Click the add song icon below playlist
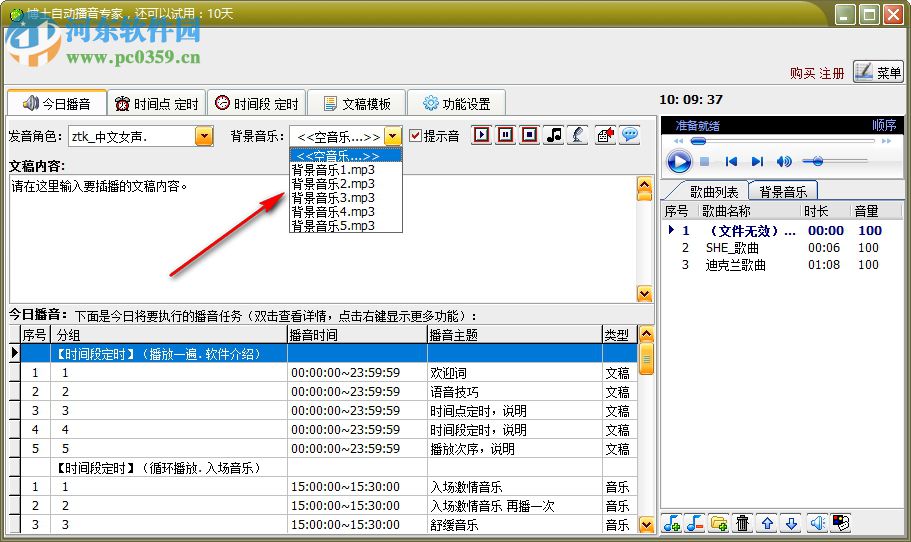911x542 pixels. pyautogui.click(x=672, y=523)
